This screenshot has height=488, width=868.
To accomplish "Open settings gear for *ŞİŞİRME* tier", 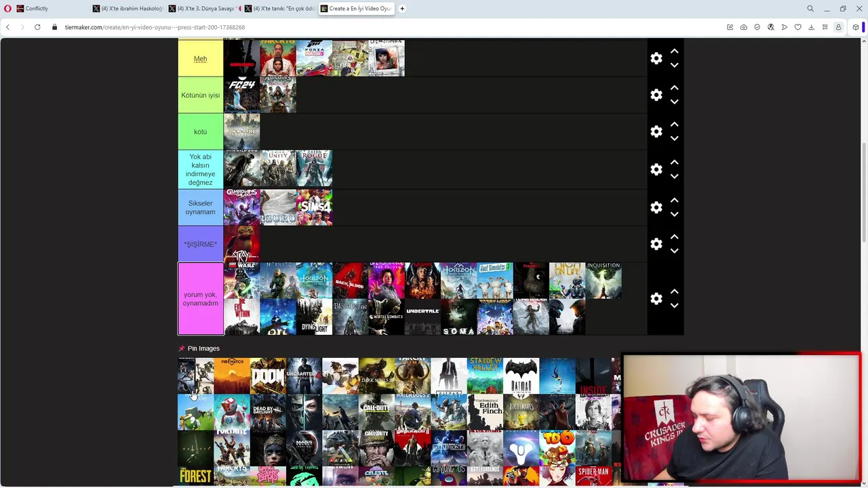I will (656, 244).
